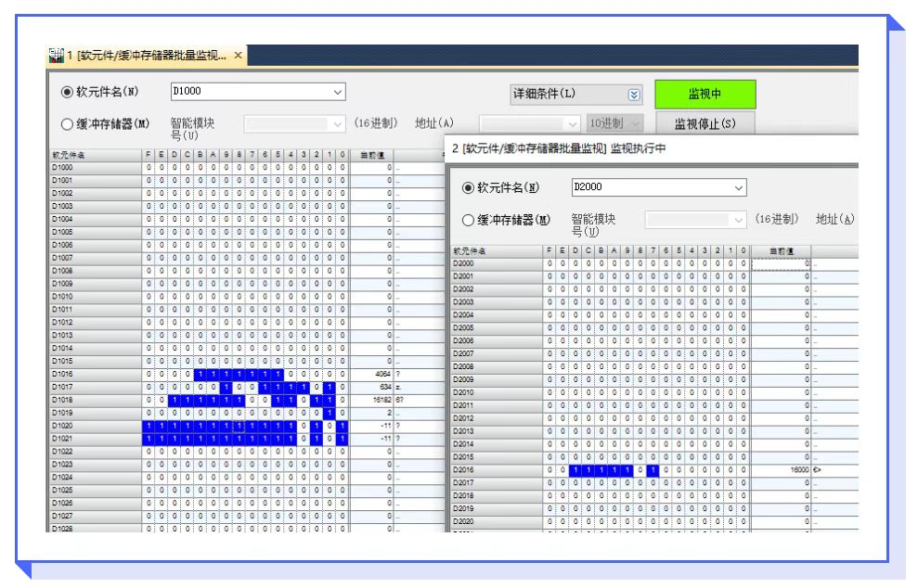918x588 pixels.
Task: Select the D1021 row label
Action: coord(95,439)
